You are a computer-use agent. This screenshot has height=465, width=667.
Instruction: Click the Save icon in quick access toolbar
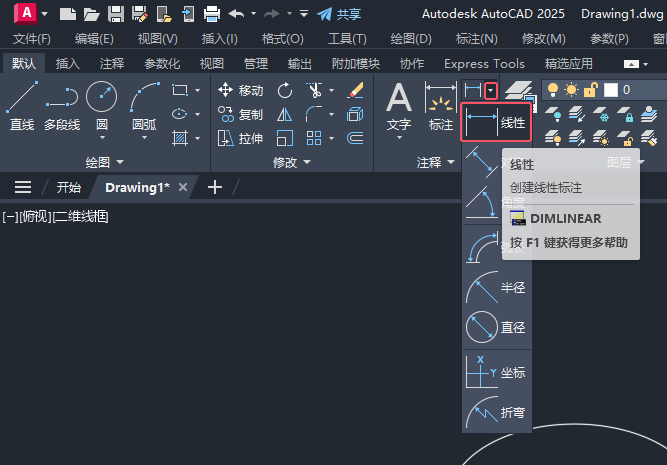point(116,14)
